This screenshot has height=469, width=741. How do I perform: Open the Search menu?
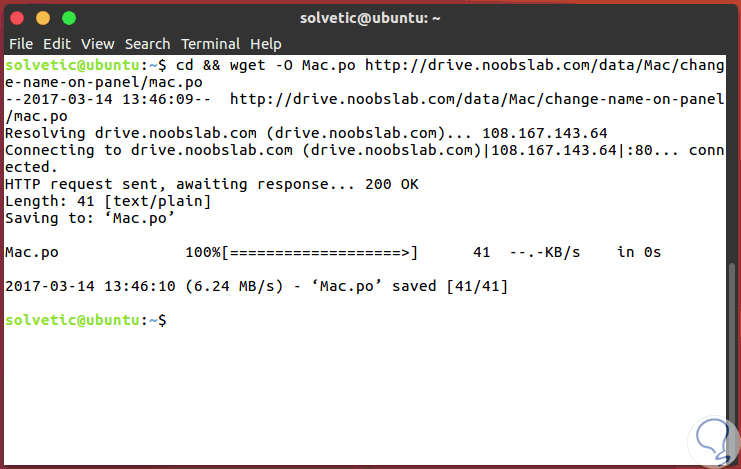(148, 44)
